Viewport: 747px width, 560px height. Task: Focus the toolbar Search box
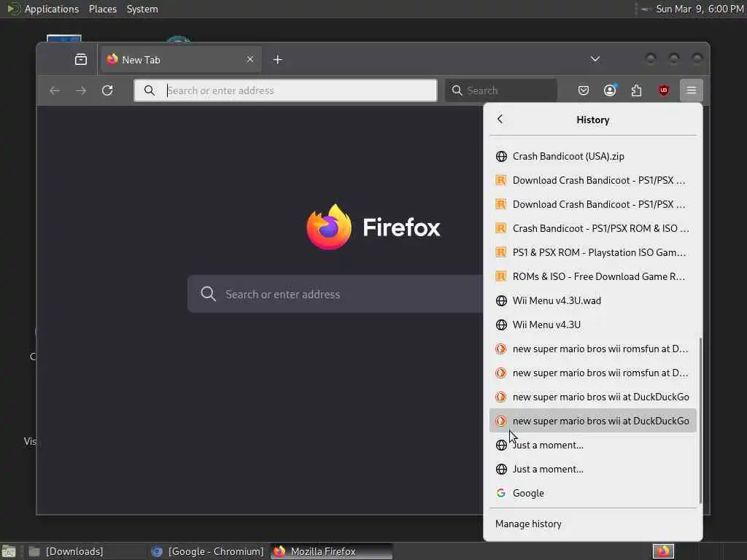[501, 90]
